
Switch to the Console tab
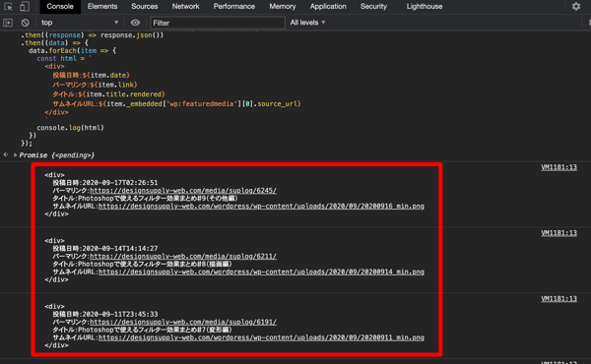[x=60, y=7]
